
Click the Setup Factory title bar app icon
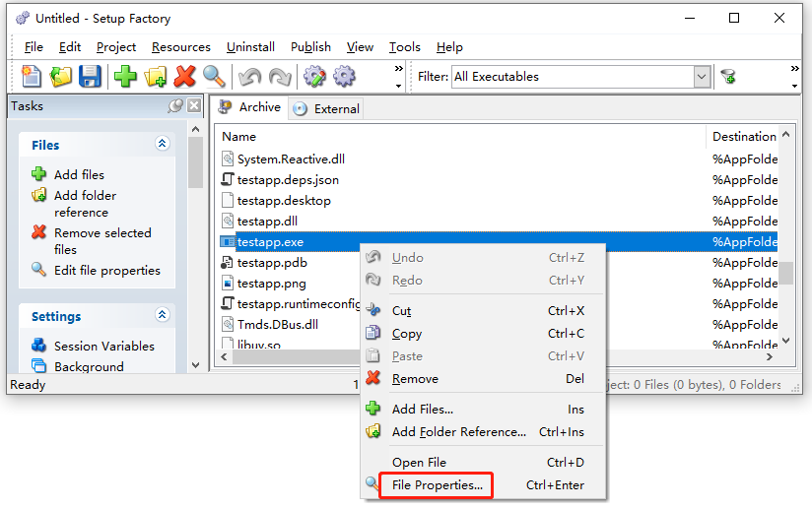click(23, 18)
